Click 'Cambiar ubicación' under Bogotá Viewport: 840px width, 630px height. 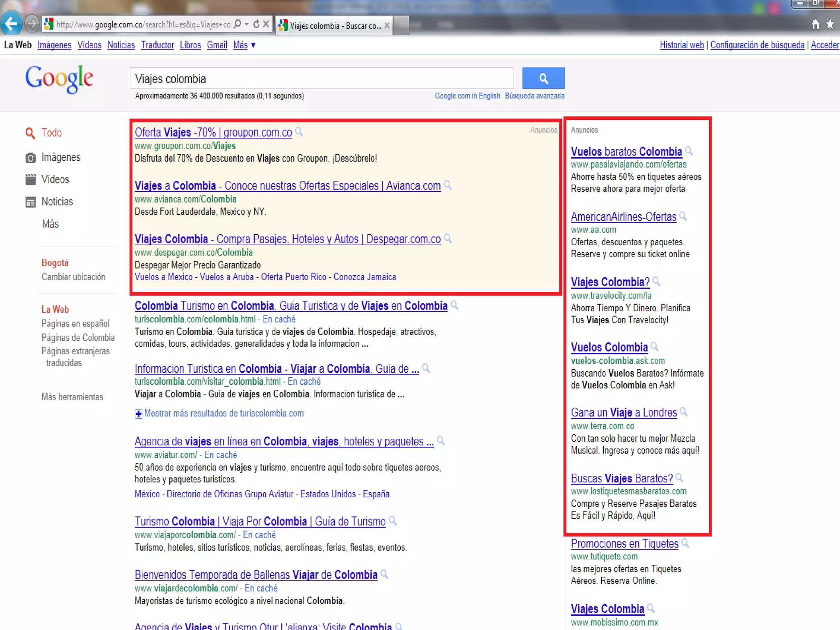click(x=73, y=277)
